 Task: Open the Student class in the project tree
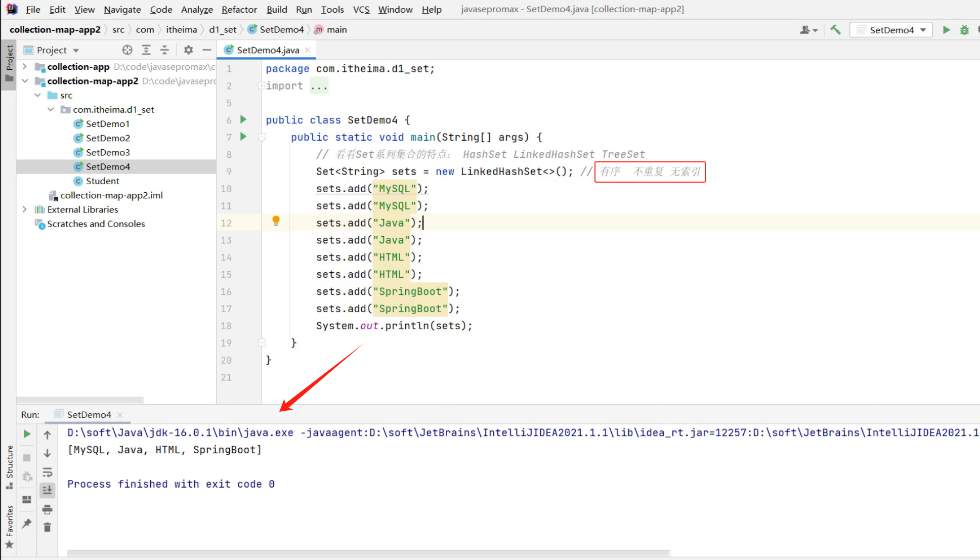[102, 181]
